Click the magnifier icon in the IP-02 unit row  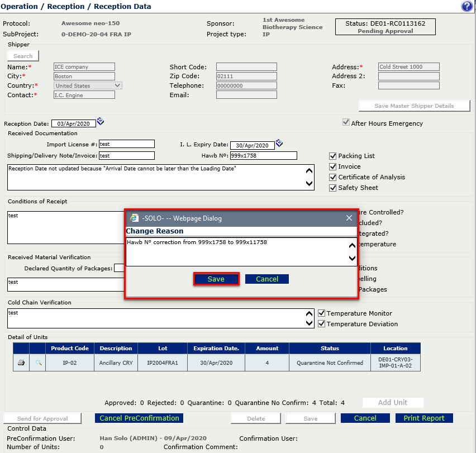tap(39, 363)
